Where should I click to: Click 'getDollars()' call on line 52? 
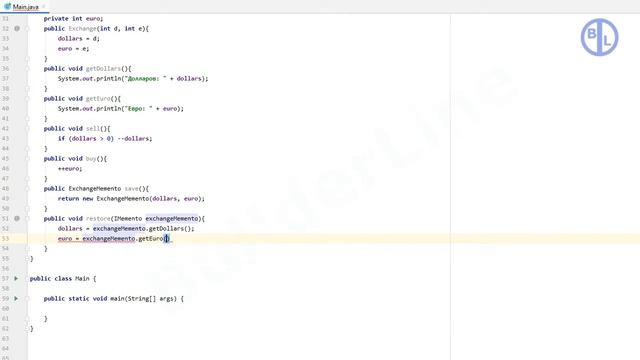(170, 229)
